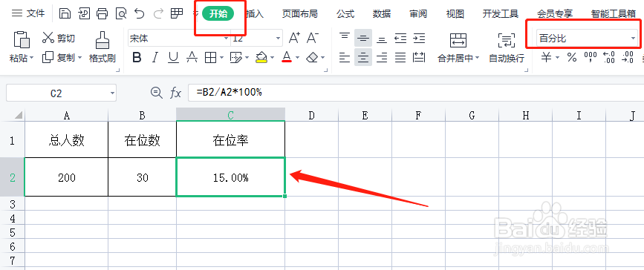Click the justify alignment icon
644x270 pixels.
click(400, 57)
